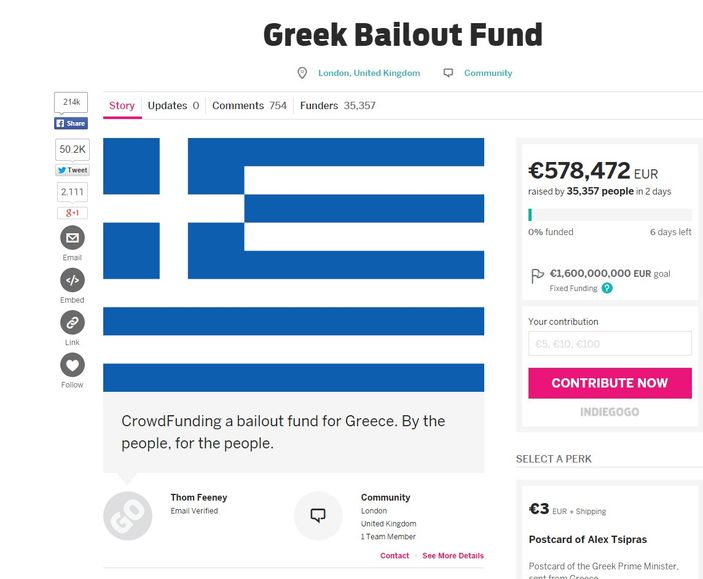This screenshot has height=579, width=703.
Task: Switch to the Story tab
Action: [122, 106]
